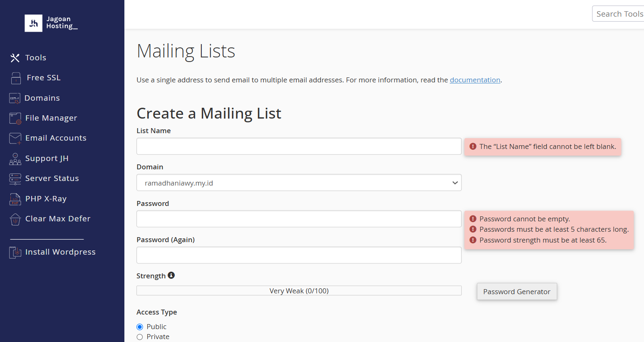Image resolution: width=644 pixels, height=342 pixels.
Task: Select Clear Max Defer menu item
Action: (x=58, y=219)
